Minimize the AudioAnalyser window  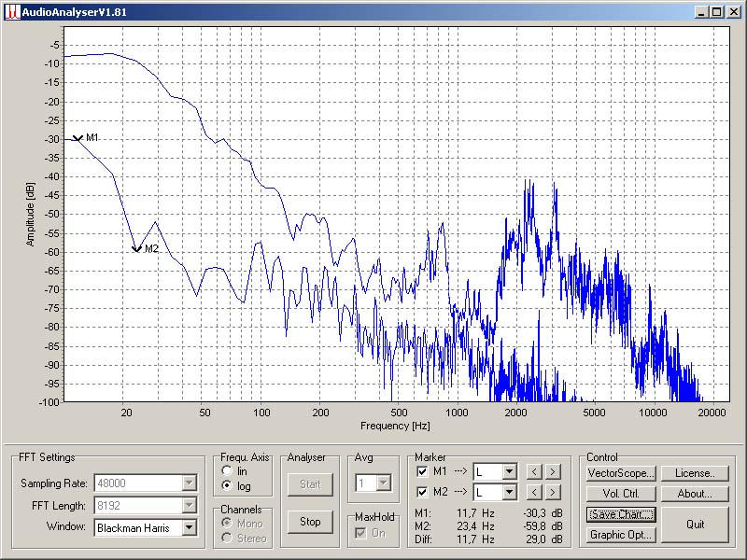click(x=701, y=12)
